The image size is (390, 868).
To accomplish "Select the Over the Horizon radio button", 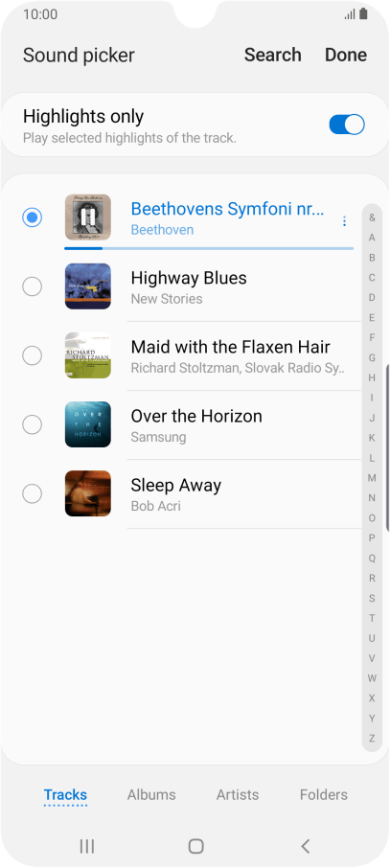I will coord(33,424).
